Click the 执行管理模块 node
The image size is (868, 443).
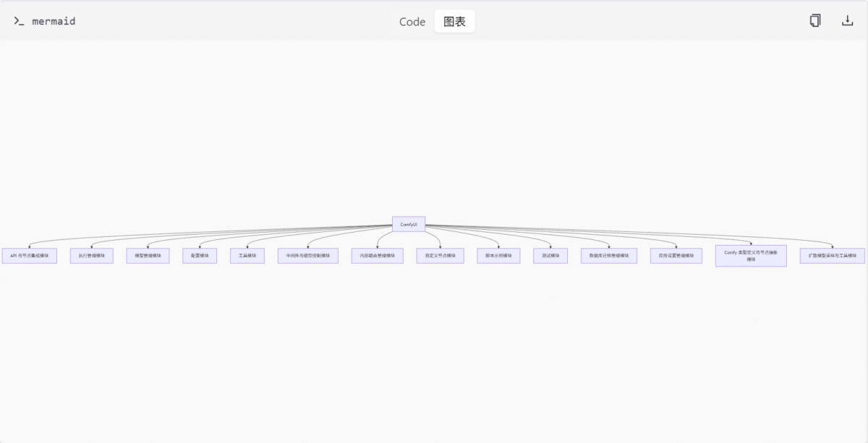pyautogui.click(x=92, y=256)
